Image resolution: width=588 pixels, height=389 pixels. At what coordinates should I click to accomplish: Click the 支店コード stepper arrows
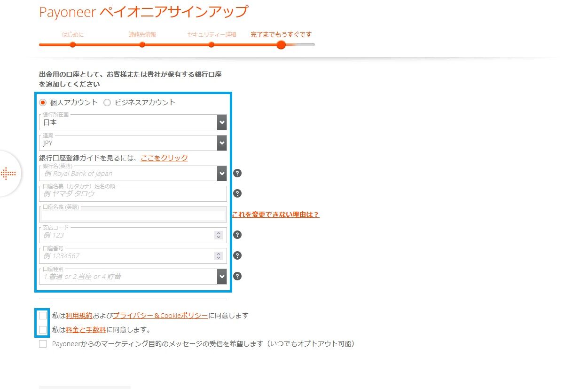click(x=218, y=235)
